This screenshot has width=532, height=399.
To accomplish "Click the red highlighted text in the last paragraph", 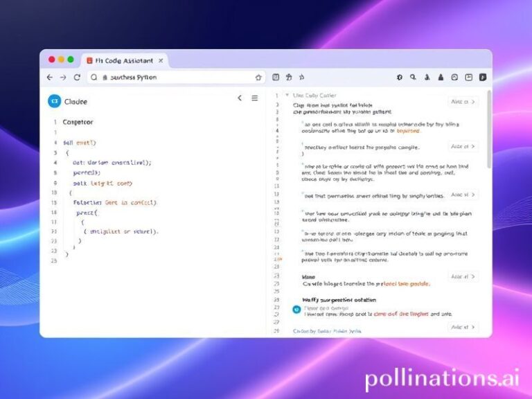I will (401, 314).
